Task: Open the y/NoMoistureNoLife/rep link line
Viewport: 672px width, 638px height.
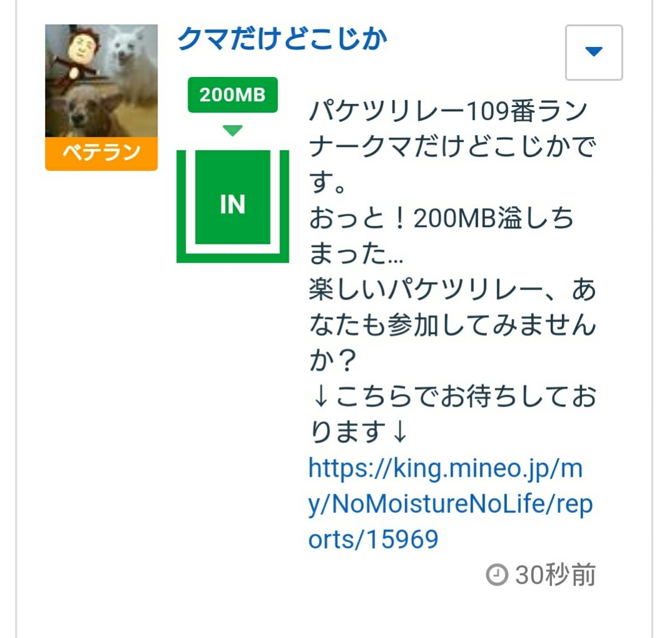Action: click(451, 504)
